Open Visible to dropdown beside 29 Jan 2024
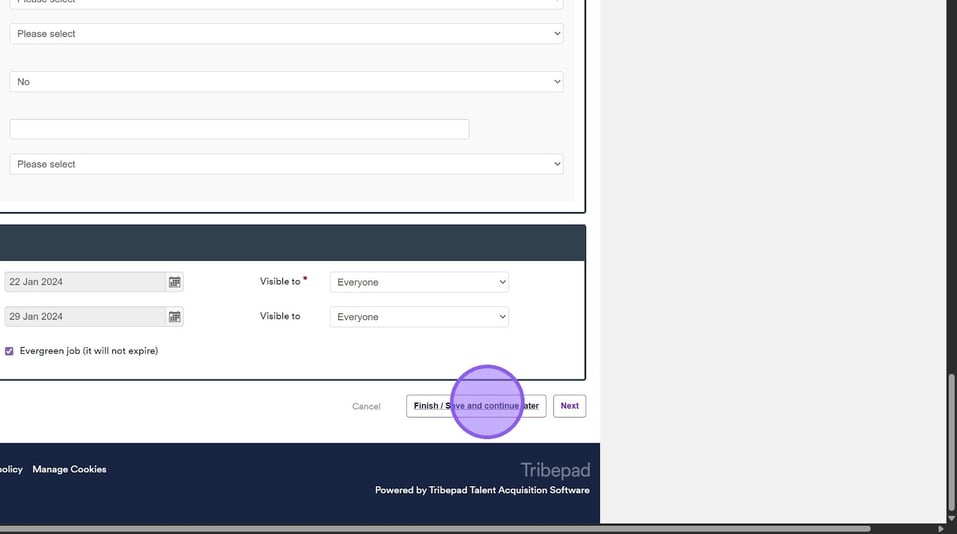The image size is (957, 534). (419, 317)
